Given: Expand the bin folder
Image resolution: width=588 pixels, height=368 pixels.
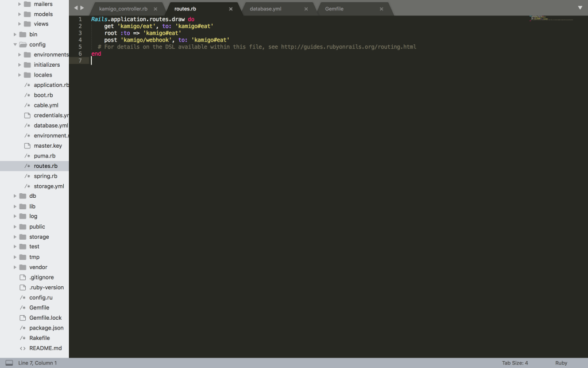Looking at the screenshot, I should (x=15, y=34).
